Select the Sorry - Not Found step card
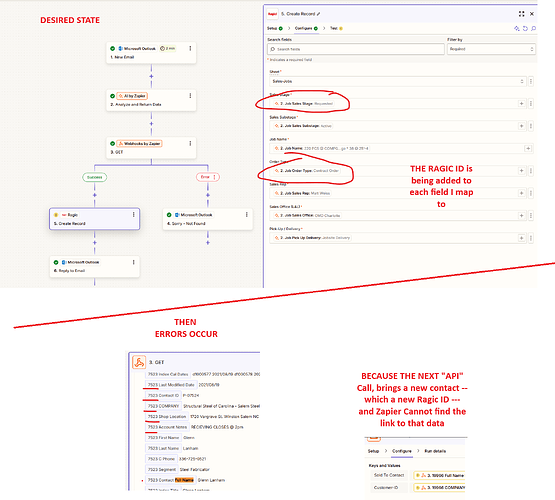 coord(208,219)
